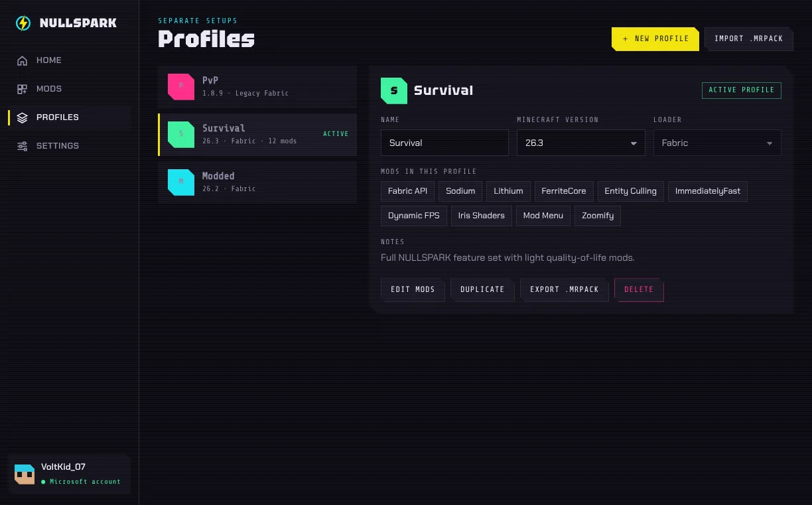Click the Sodium mod tag

tap(460, 191)
